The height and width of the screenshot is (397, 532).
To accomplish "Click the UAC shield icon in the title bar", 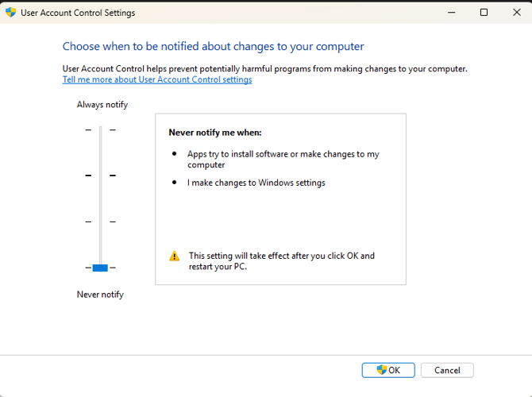I will coord(10,13).
